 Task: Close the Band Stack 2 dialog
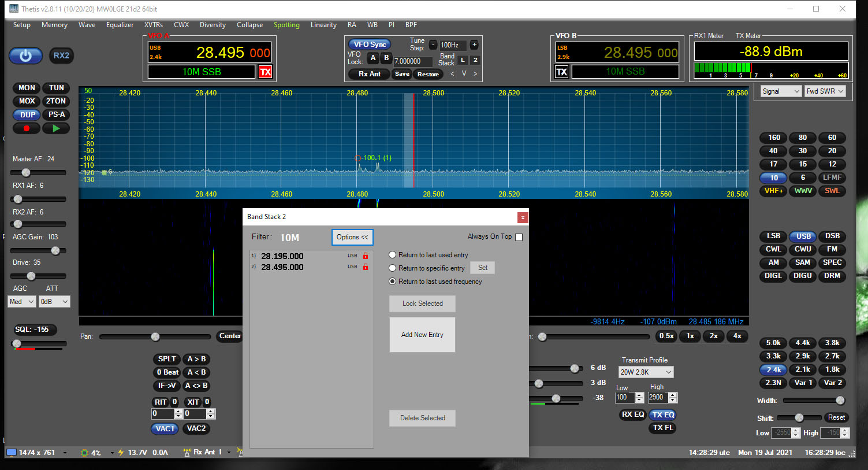(x=523, y=217)
